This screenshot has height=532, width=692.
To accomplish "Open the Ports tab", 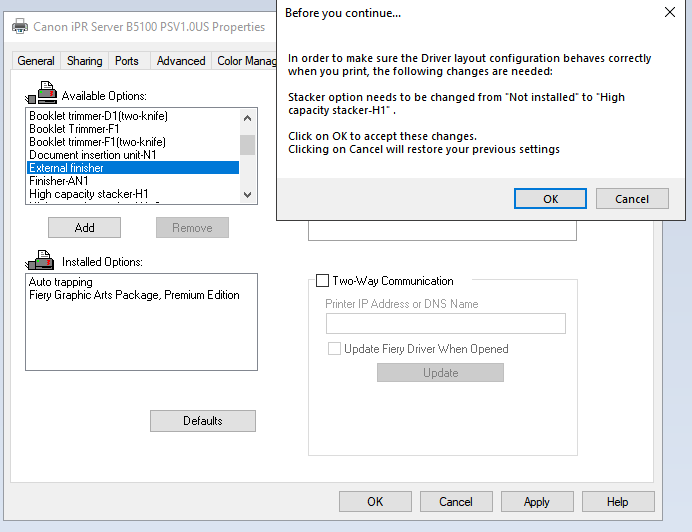I will click(x=127, y=61).
